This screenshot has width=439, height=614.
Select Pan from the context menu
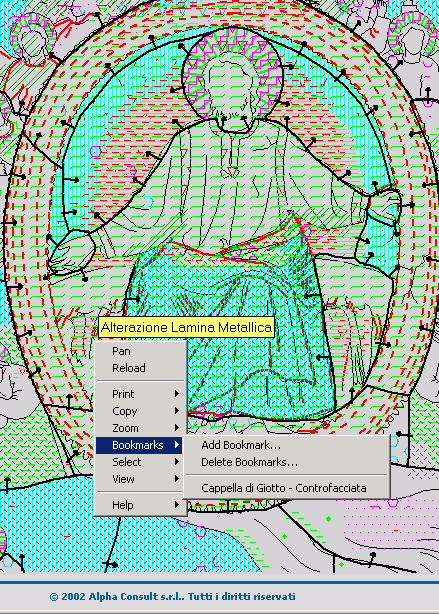pos(140,351)
